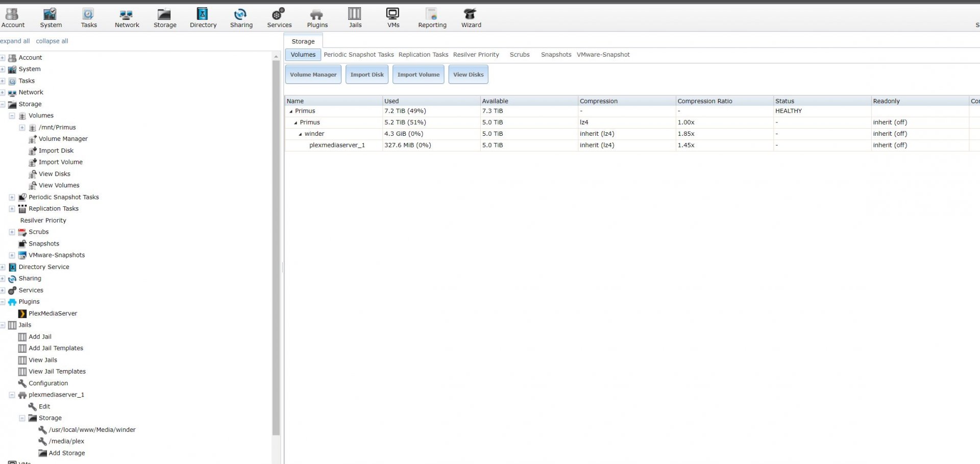Image resolution: width=980 pixels, height=464 pixels.
Task: Open Plugins toolbar icon
Action: coord(317,17)
